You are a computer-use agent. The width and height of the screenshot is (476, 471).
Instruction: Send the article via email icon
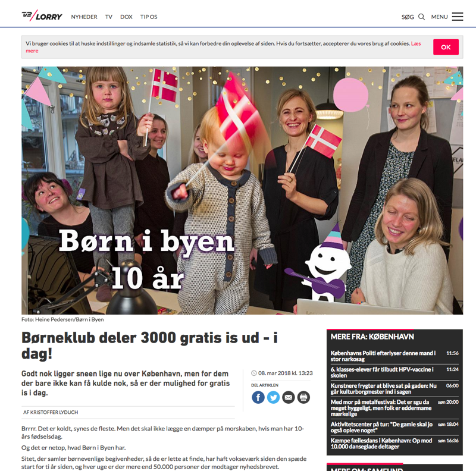pos(289,397)
